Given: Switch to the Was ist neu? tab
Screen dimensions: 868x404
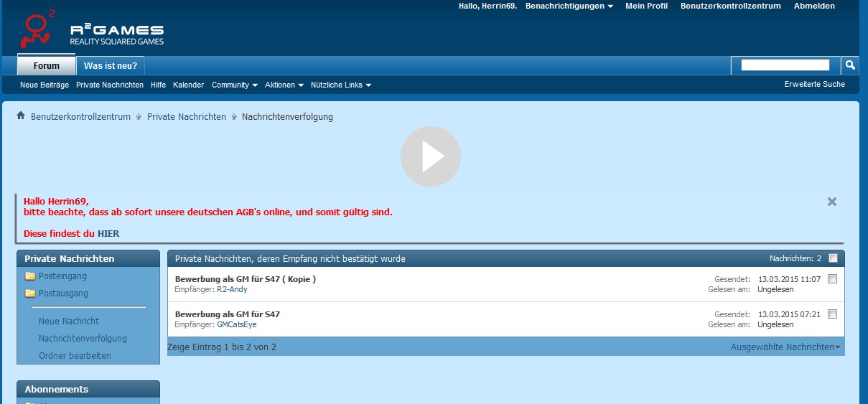Looking at the screenshot, I should (111, 66).
